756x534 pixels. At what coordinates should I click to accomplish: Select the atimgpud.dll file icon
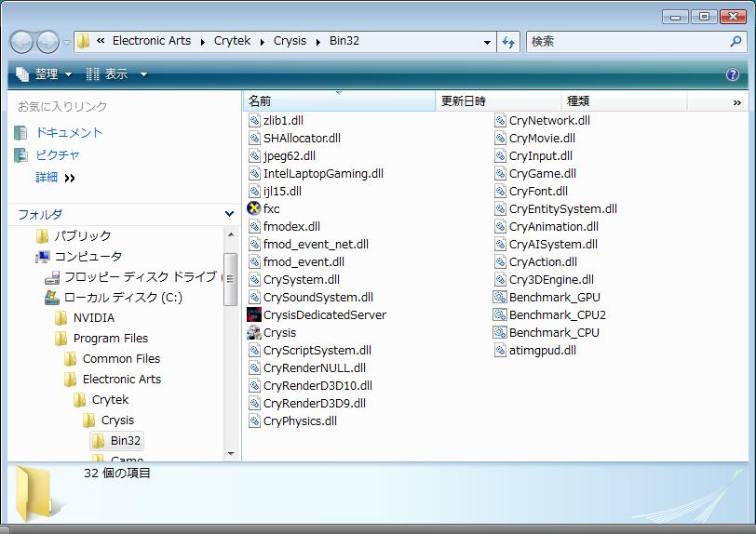[501, 351]
